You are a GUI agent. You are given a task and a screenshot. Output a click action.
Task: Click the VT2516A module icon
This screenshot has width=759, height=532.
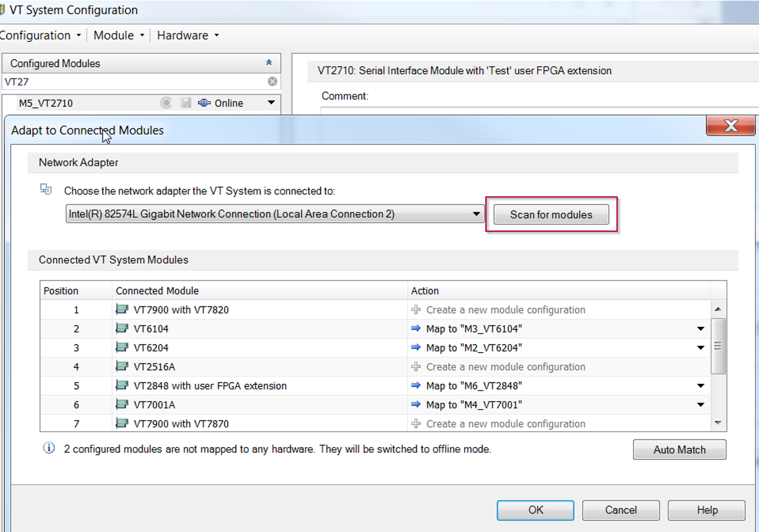122,367
